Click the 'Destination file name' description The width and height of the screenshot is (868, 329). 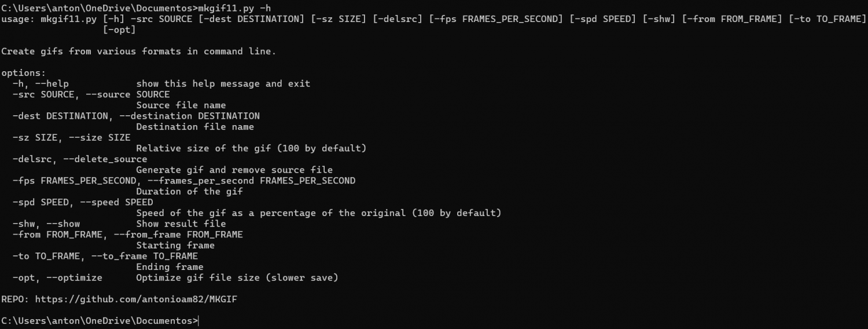click(x=195, y=127)
